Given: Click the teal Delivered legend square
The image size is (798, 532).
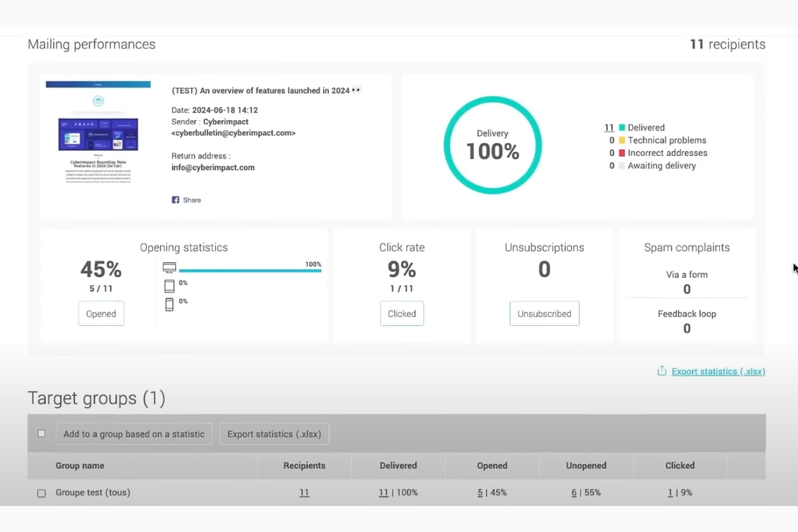Looking at the screenshot, I should coord(622,128).
